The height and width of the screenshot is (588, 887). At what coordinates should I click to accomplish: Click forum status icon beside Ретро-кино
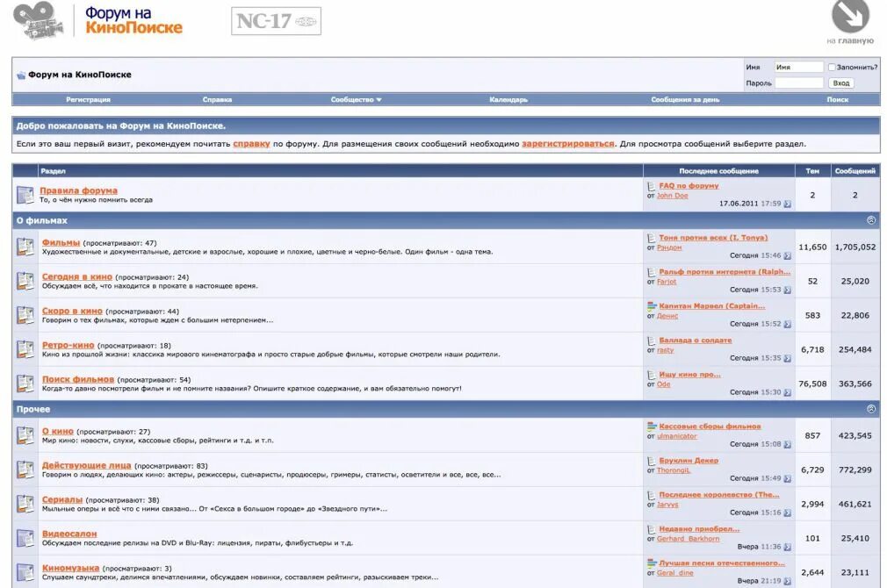pyautogui.click(x=25, y=349)
